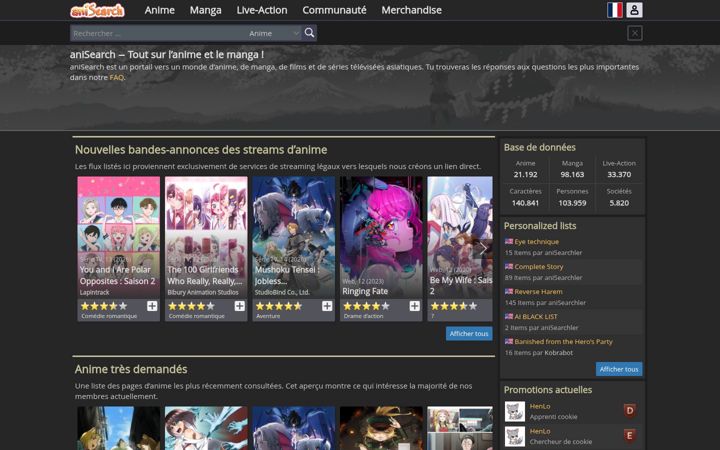Click HenLo avatar next to Apprenti cookie
Screen dimensions: 720x450
(515, 411)
